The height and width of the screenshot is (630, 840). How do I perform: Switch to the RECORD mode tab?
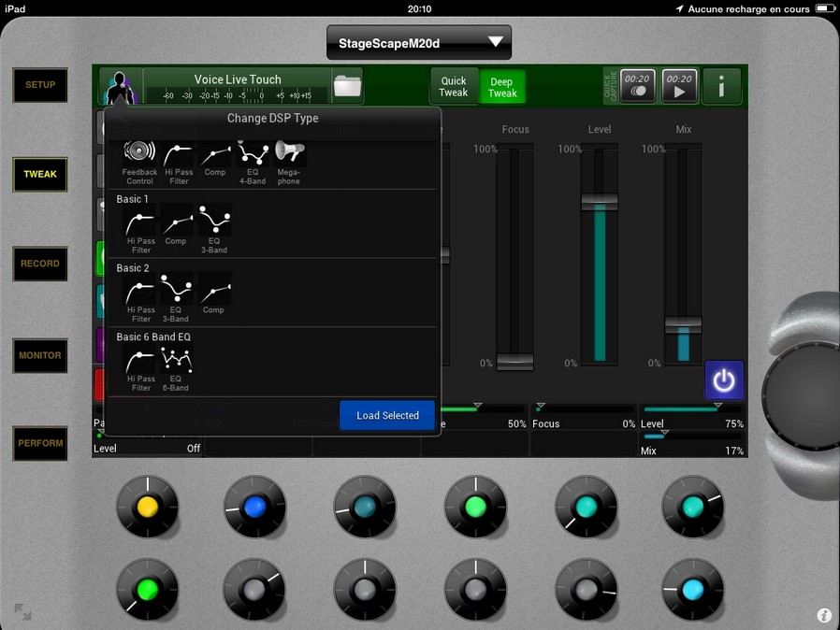point(40,264)
